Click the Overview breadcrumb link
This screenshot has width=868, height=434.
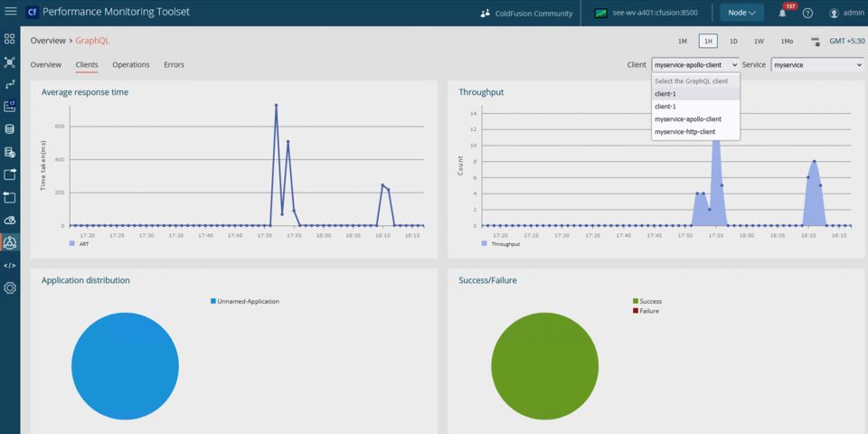click(x=47, y=41)
